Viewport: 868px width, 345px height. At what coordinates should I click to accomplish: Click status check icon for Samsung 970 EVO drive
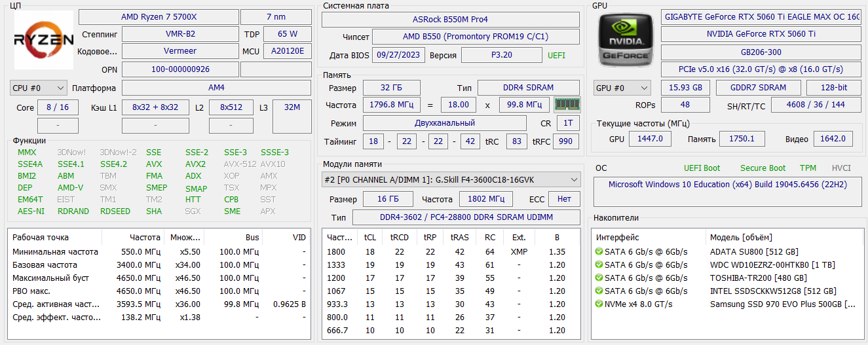click(599, 304)
